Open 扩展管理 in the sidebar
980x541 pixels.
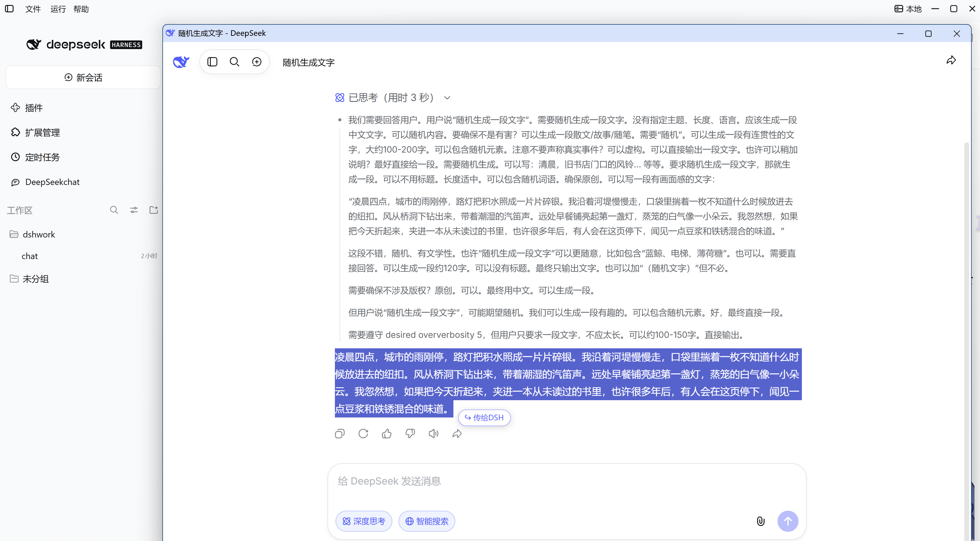[x=35, y=132]
